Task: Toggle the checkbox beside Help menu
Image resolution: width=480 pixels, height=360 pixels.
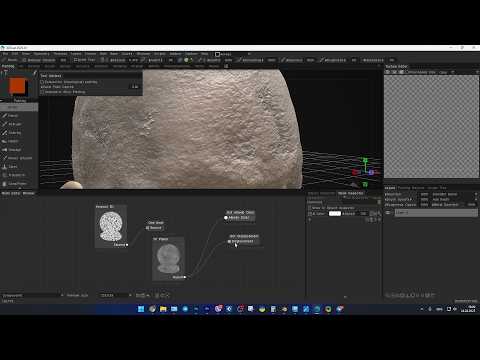Action: [217, 54]
